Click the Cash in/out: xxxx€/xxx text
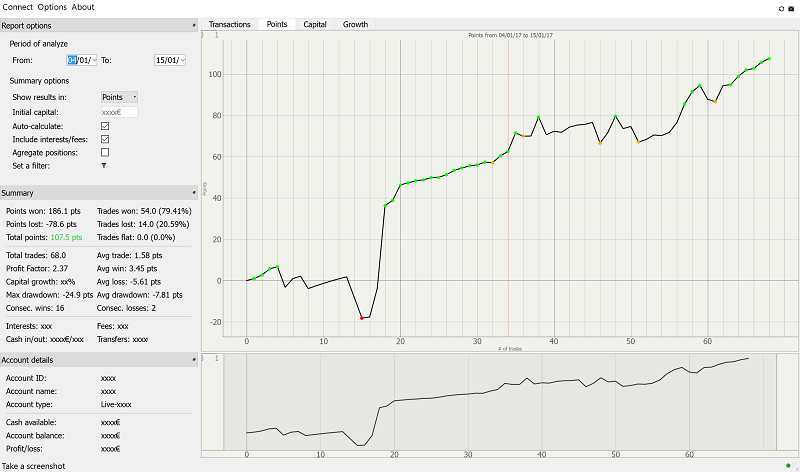Screen dimensions: 800x472 pos(45,339)
